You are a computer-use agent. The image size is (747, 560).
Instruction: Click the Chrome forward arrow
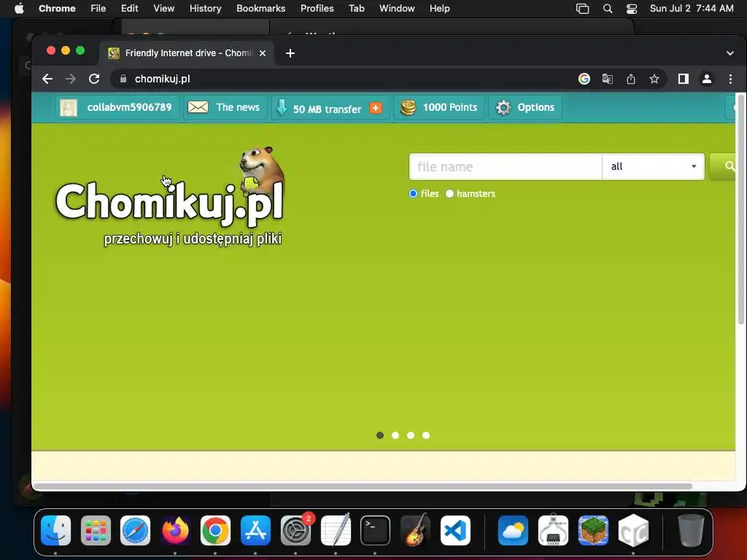point(71,79)
